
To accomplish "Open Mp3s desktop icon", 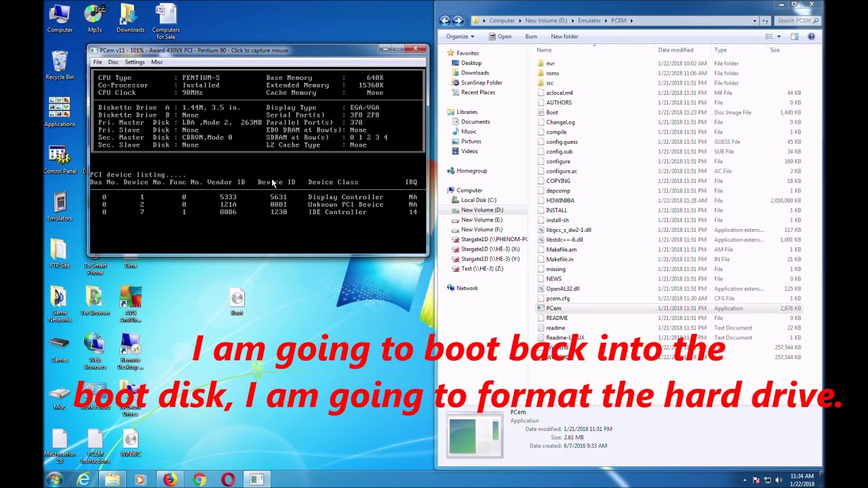I will coord(95,18).
